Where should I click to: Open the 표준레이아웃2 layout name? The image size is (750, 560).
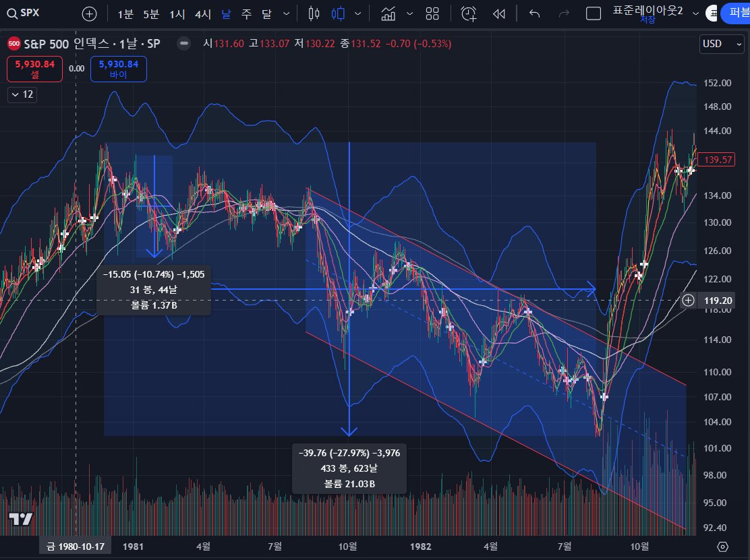coord(647,11)
